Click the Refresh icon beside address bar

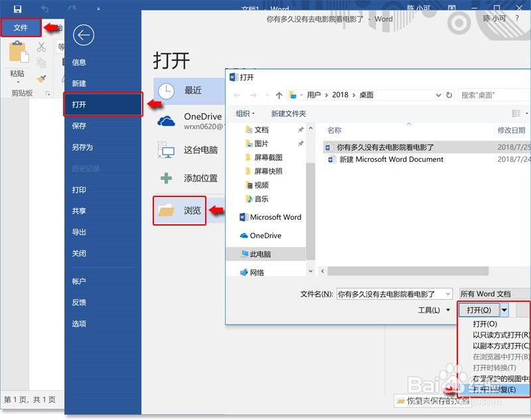tap(449, 95)
